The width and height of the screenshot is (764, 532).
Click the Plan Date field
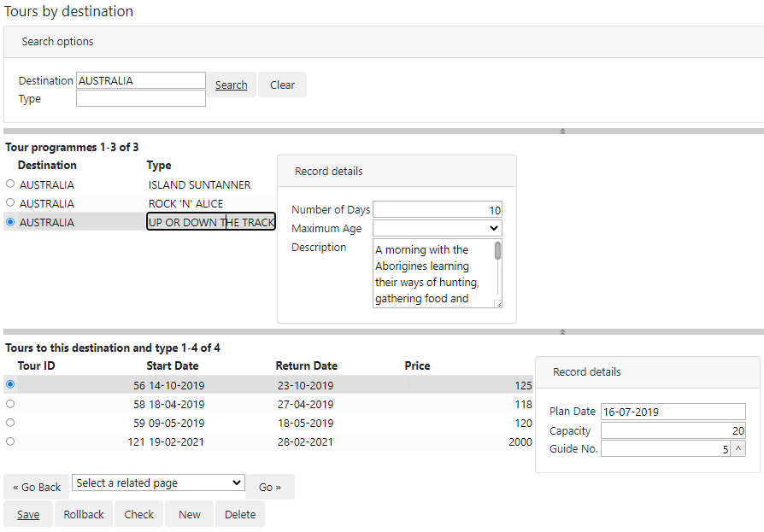point(673,412)
